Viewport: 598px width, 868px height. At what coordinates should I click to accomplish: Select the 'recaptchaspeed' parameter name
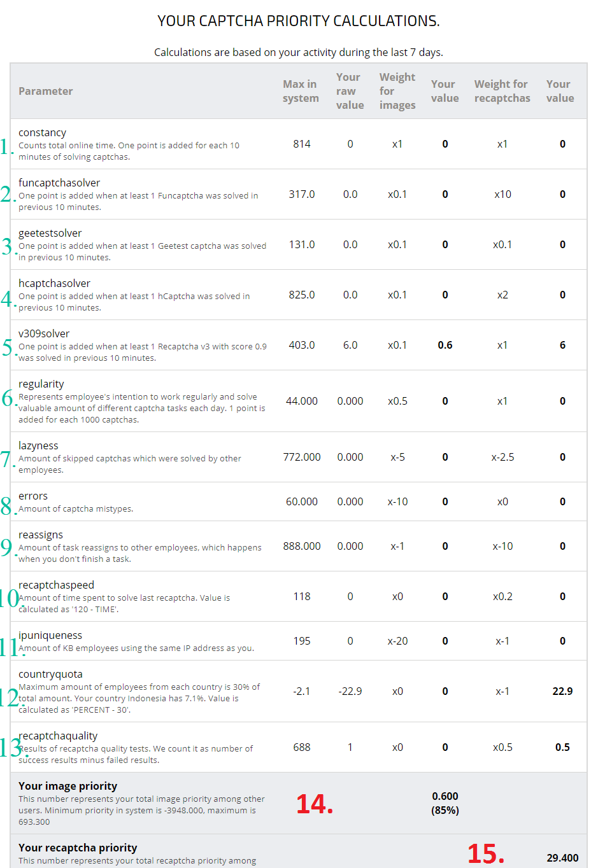pos(56,585)
